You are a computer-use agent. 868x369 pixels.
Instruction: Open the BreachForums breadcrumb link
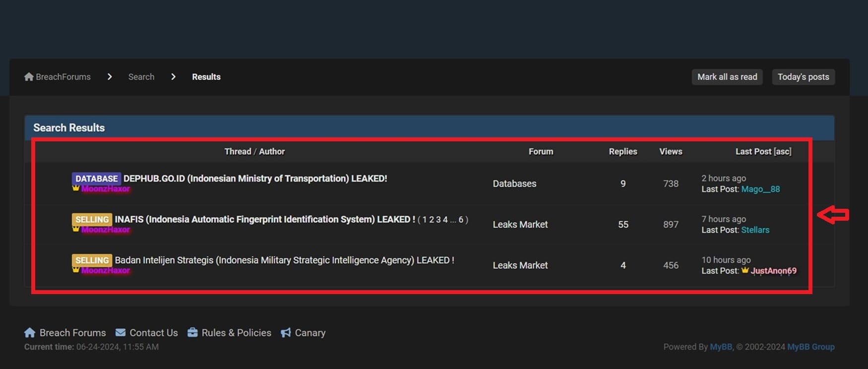point(63,77)
